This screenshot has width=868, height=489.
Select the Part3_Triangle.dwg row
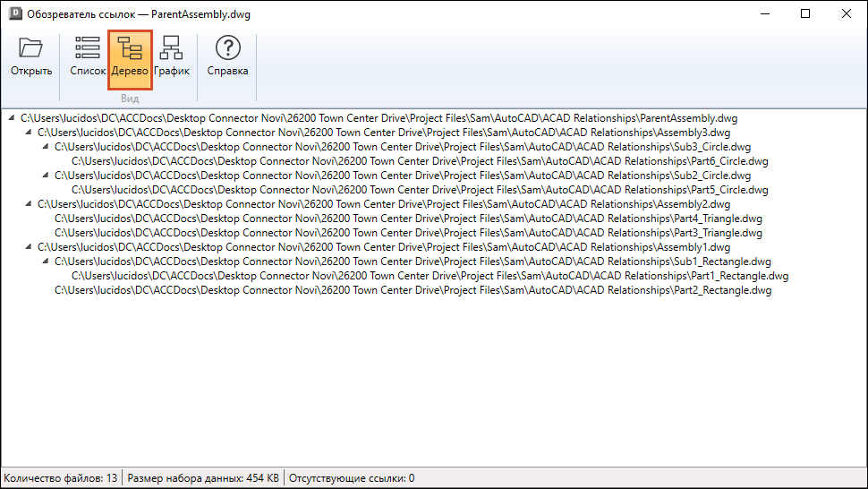[x=409, y=233]
